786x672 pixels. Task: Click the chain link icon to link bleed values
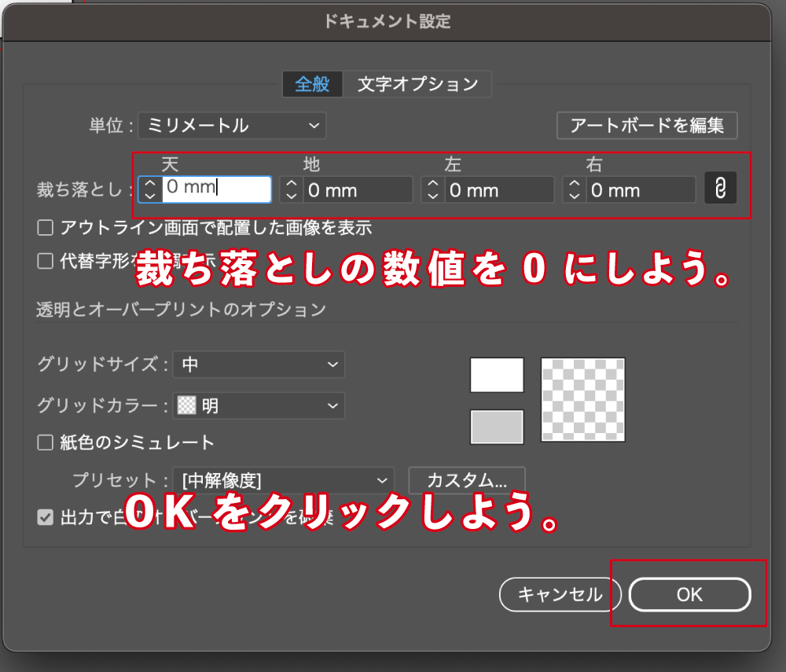click(x=721, y=189)
